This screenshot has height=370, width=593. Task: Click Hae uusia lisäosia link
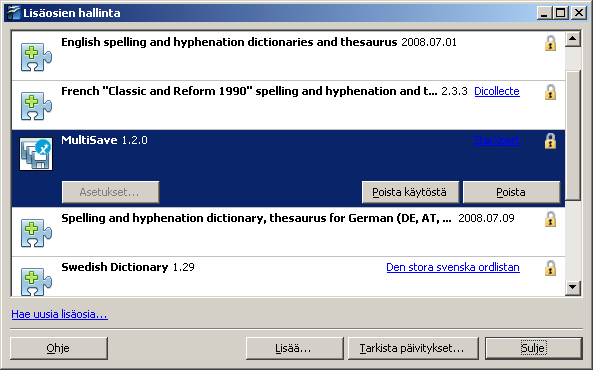(x=59, y=314)
